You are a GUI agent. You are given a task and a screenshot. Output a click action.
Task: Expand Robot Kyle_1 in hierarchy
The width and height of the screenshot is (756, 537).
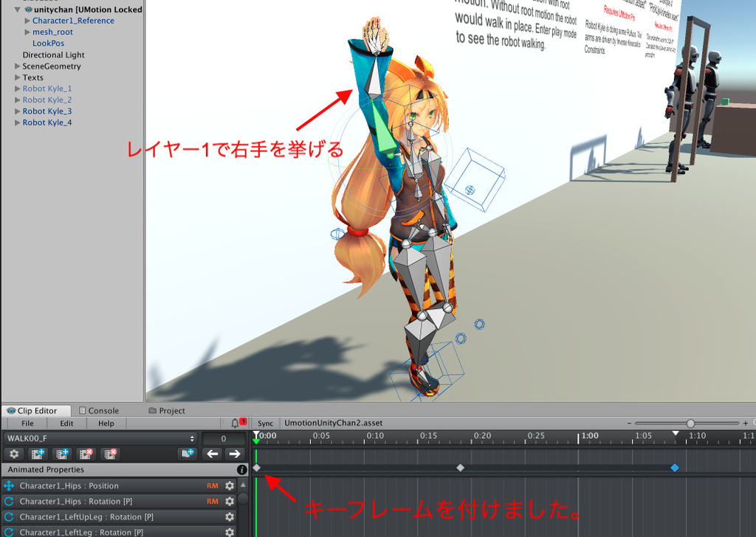(x=18, y=89)
